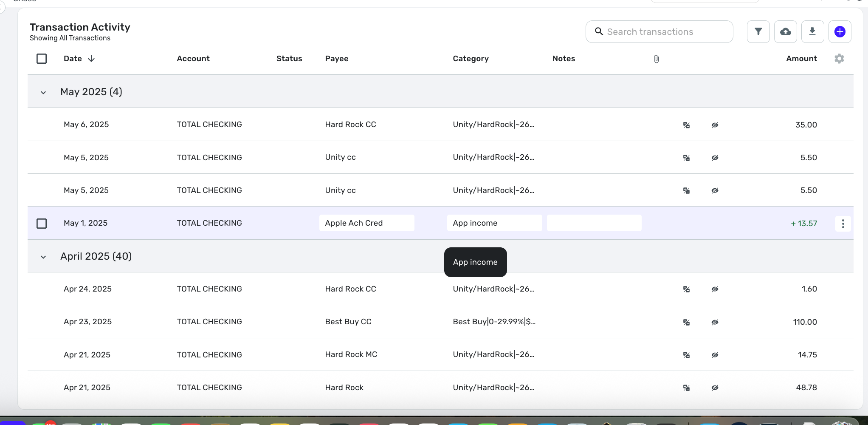Click the 110.00 amount

tap(805, 322)
